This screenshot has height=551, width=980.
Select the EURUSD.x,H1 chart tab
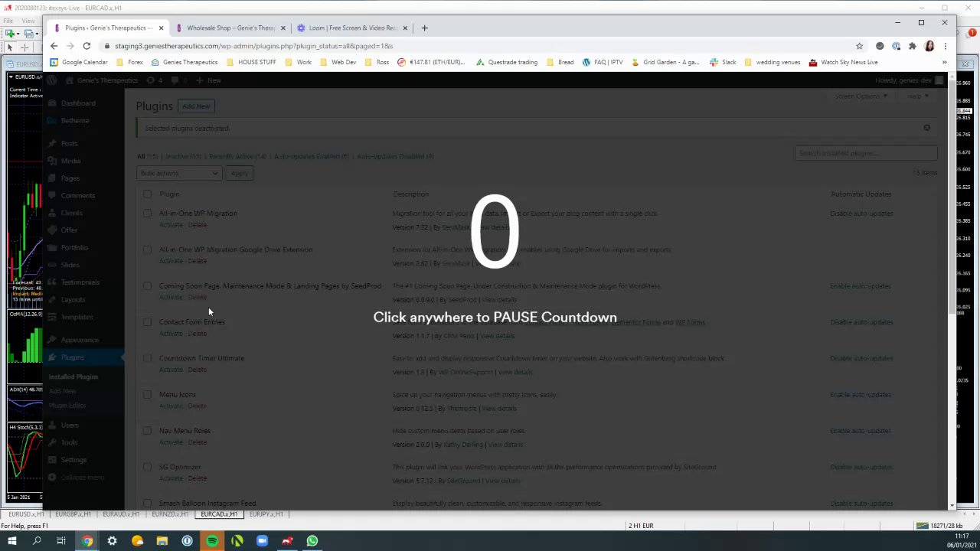pyautogui.click(x=26, y=514)
